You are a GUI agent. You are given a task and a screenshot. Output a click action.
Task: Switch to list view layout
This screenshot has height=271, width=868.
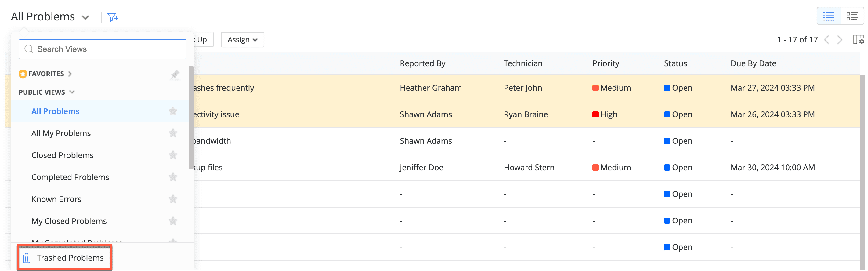pyautogui.click(x=829, y=16)
